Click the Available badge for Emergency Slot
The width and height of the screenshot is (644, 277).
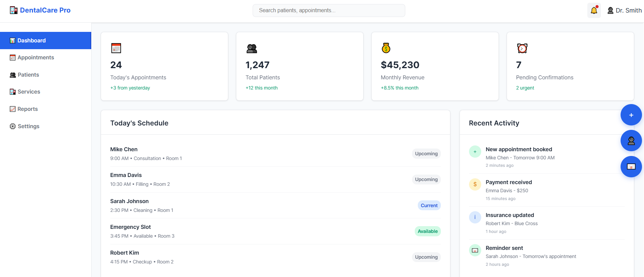[427, 231]
